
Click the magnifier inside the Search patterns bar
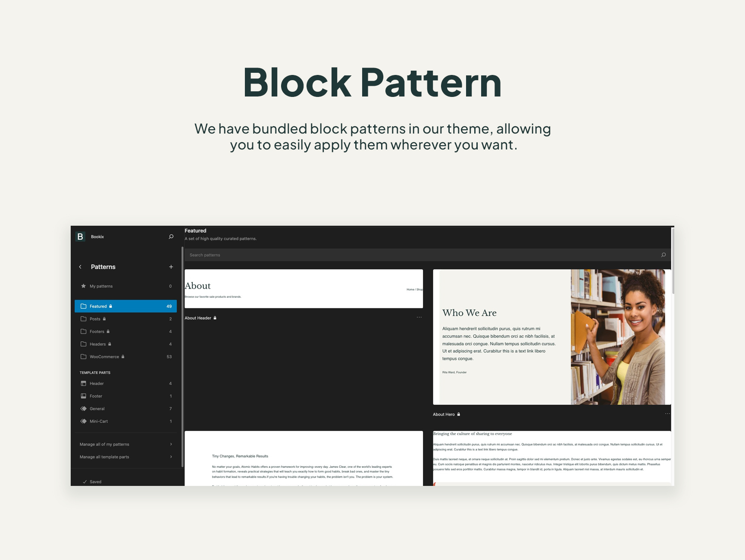pyautogui.click(x=663, y=255)
